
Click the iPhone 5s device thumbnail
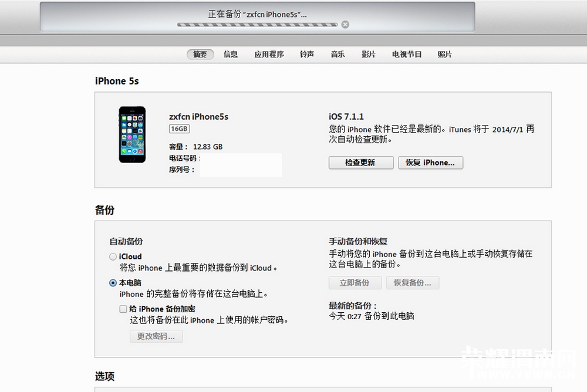[x=132, y=134]
